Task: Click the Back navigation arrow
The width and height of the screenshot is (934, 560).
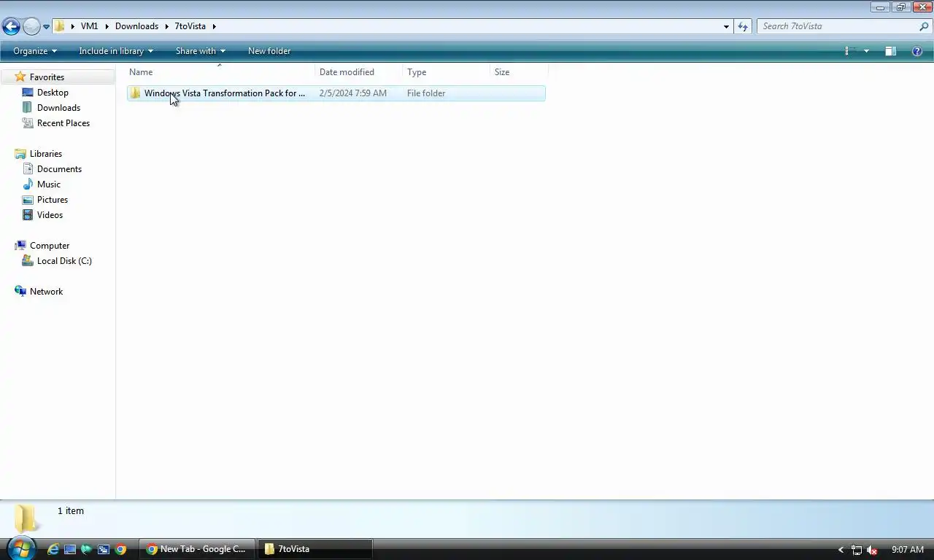Action: [x=11, y=27]
